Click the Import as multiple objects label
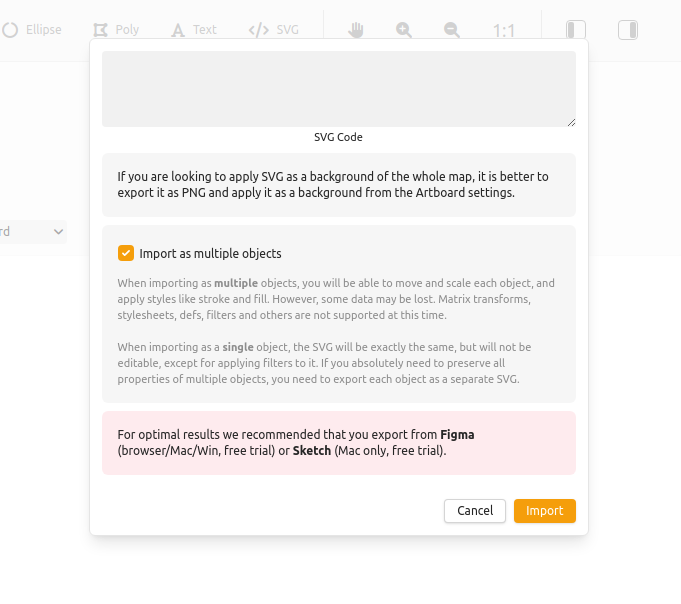 (210, 254)
